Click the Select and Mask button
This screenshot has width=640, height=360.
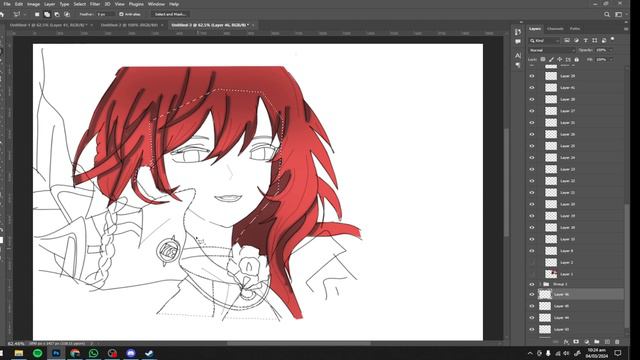[x=170, y=14]
